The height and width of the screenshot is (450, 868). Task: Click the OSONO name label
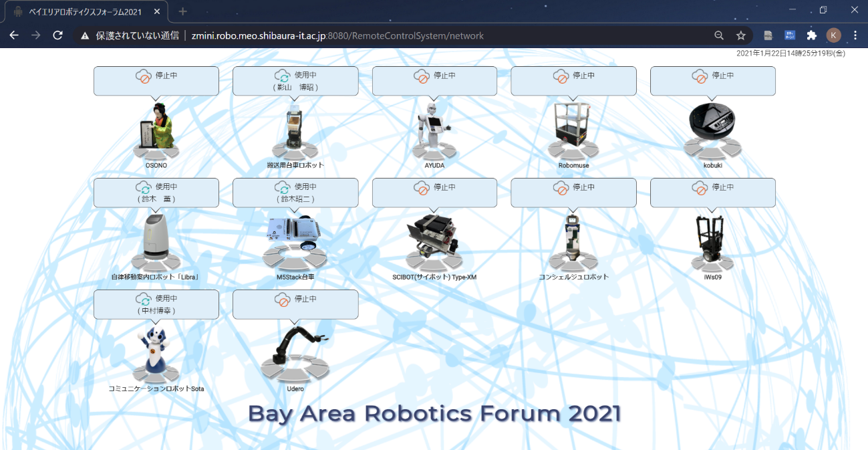[x=156, y=165]
